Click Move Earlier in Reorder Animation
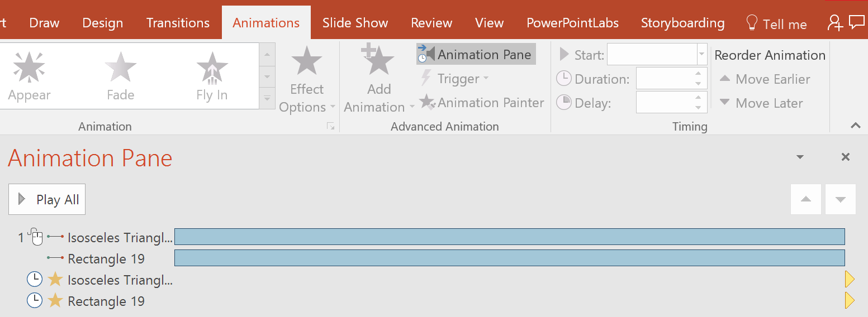The height and width of the screenshot is (317, 868). point(765,79)
